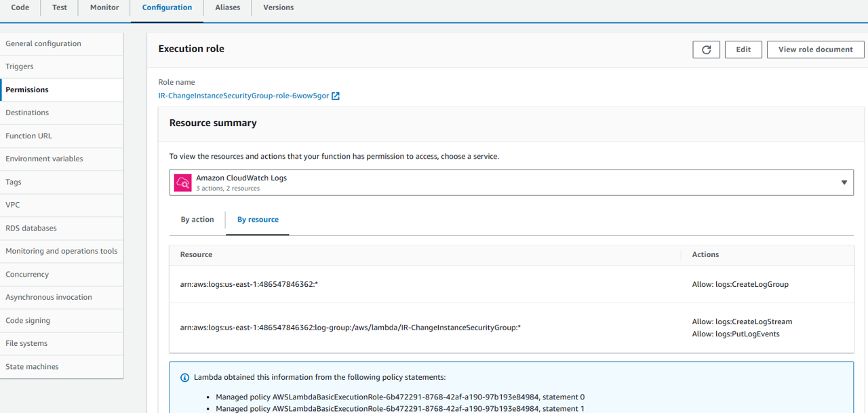The height and width of the screenshot is (413, 868).
Task: Click the Amazon CloudWatch Logs service icon
Action: [x=182, y=183]
